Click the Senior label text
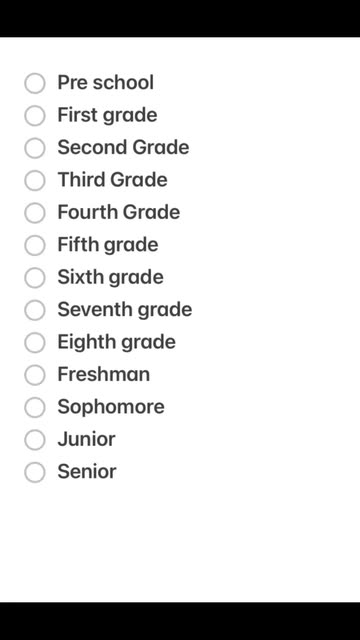360x640 pixels. click(87, 471)
